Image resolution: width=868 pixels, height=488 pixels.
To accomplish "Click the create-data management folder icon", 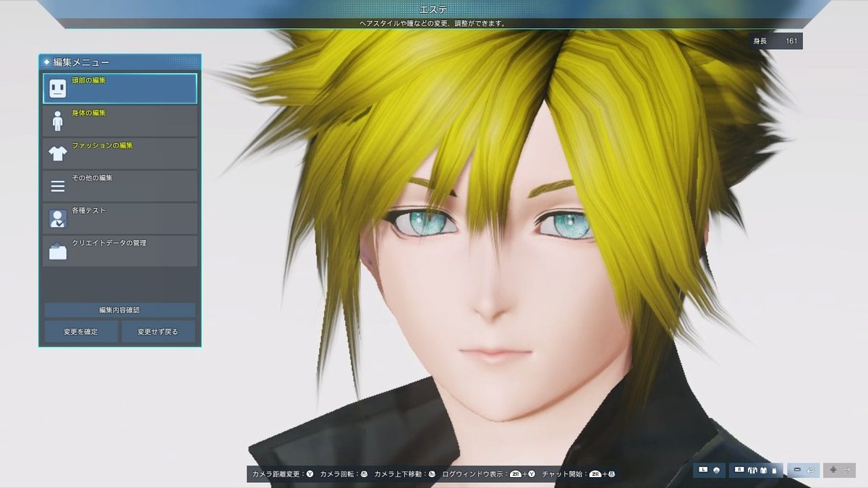I will [x=58, y=252].
